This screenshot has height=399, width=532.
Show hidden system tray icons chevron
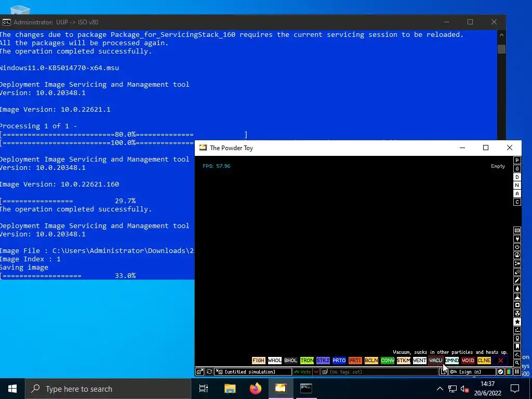[440, 389]
